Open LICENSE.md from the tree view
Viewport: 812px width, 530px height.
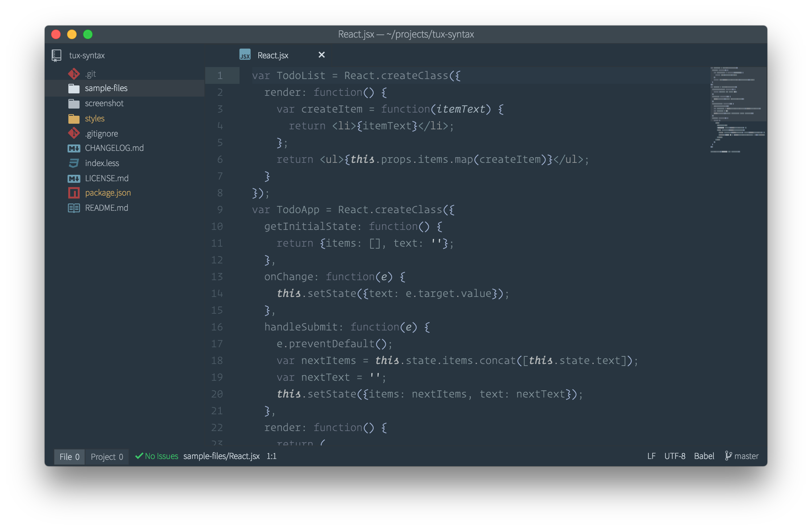tap(107, 178)
